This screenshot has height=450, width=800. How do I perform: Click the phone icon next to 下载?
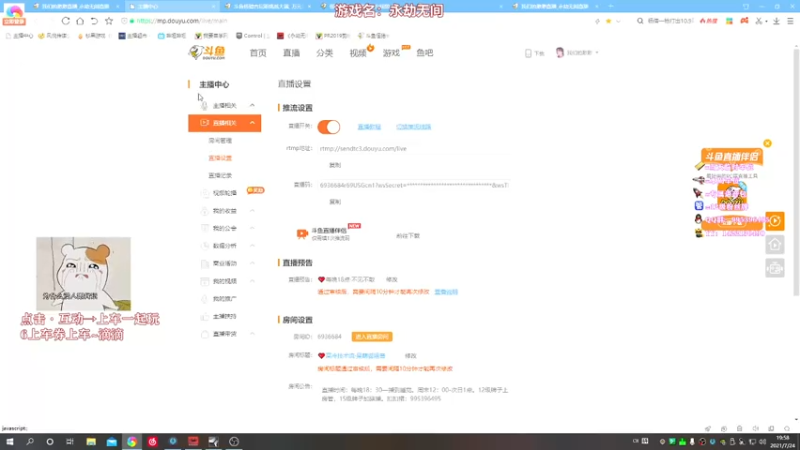528,53
